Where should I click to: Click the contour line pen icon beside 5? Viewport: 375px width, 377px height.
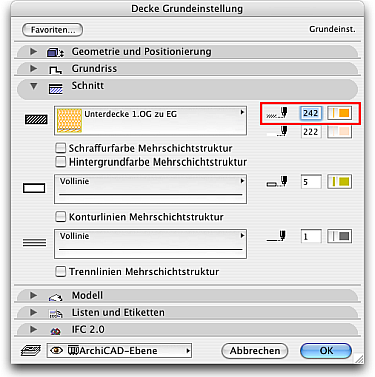click(277, 182)
